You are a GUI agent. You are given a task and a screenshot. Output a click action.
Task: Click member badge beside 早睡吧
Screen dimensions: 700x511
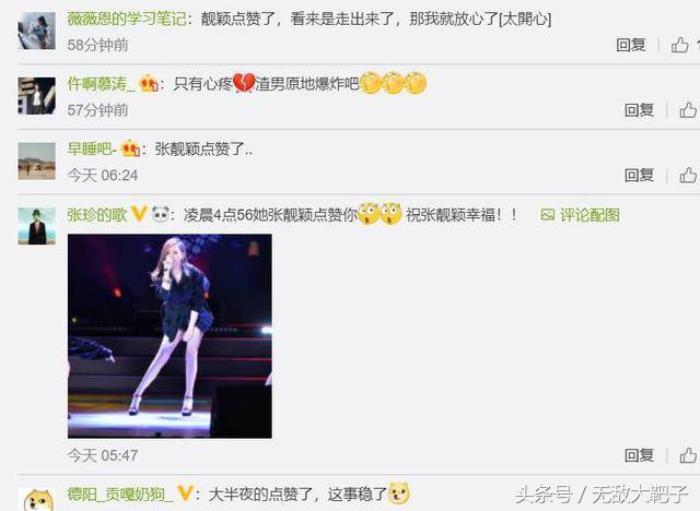point(130,148)
